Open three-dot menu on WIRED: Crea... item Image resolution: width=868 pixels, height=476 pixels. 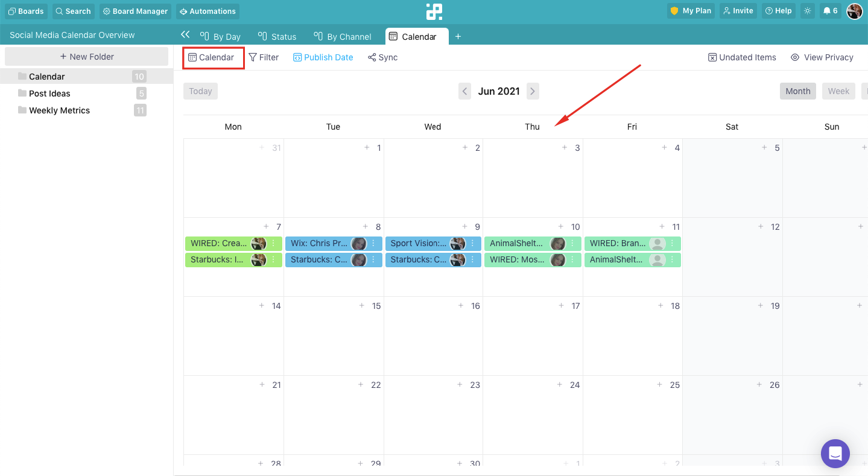pos(273,243)
